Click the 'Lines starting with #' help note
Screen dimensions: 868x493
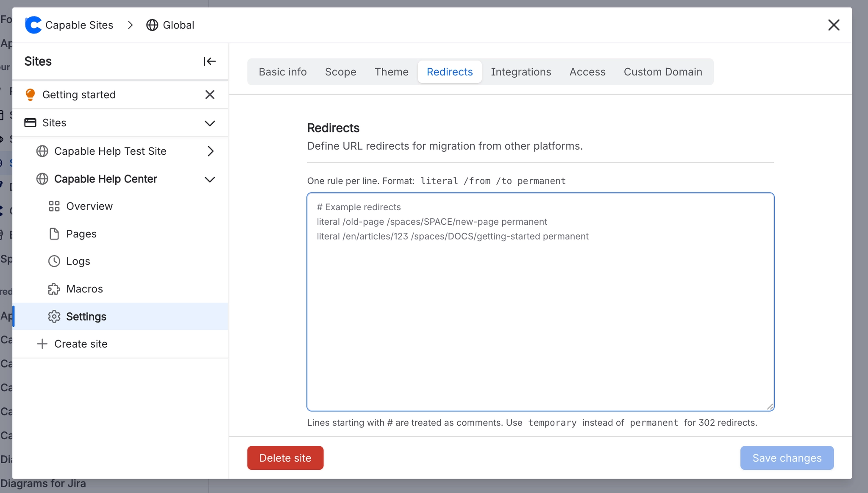pyautogui.click(x=532, y=423)
